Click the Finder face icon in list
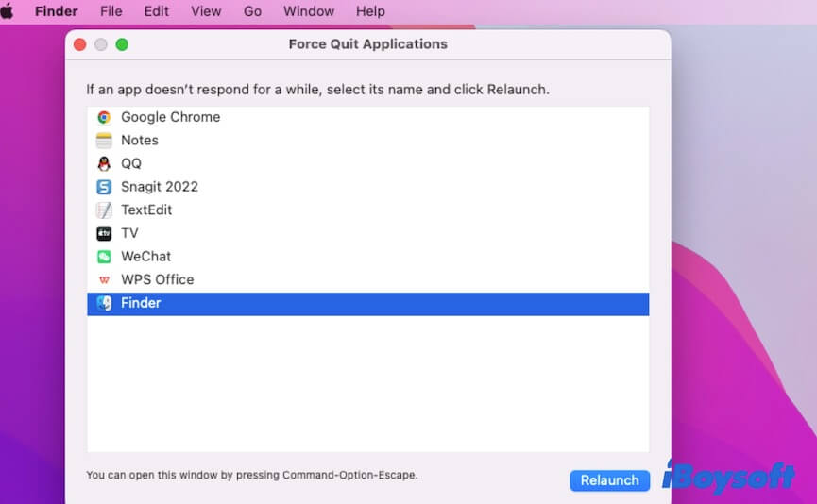Image resolution: width=817 pixels, height=504 pixels. coord(104,303)
